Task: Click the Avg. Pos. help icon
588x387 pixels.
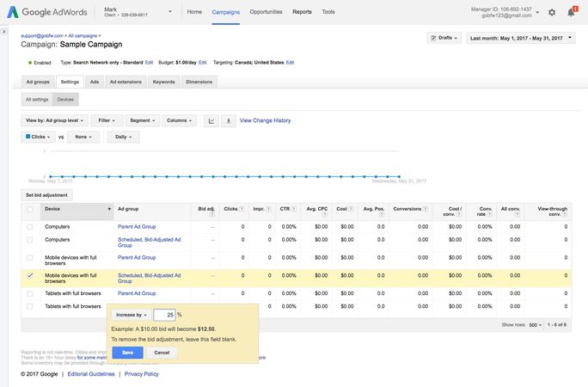Action: coord(382,214)
